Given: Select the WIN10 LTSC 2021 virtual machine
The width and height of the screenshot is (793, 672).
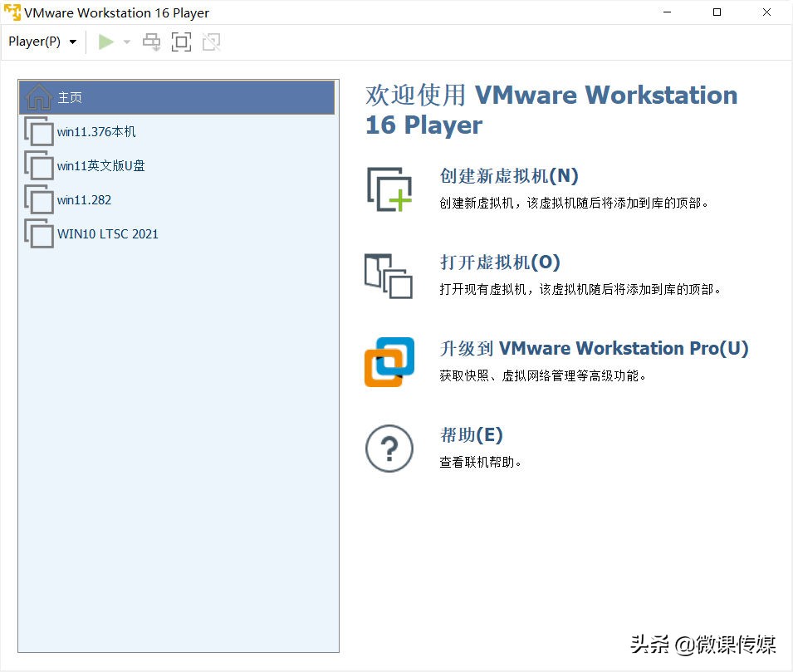Looking at the screenshot, I should coord(177,233).
